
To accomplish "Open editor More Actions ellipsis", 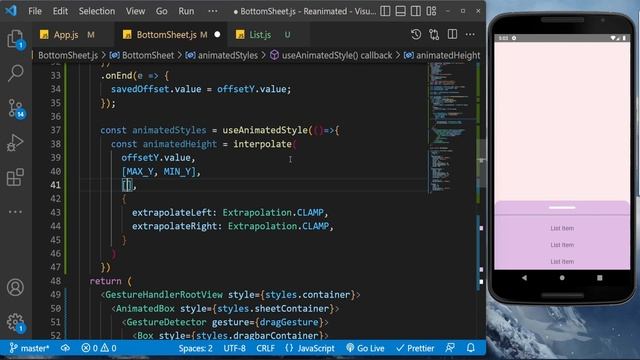I will point(470,35).
